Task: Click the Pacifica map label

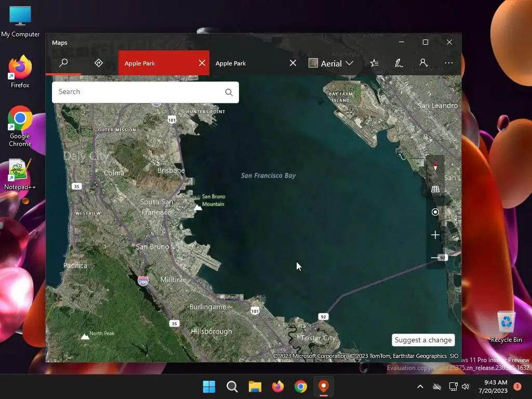Action: pyautogui.click(x=75, y=265)
